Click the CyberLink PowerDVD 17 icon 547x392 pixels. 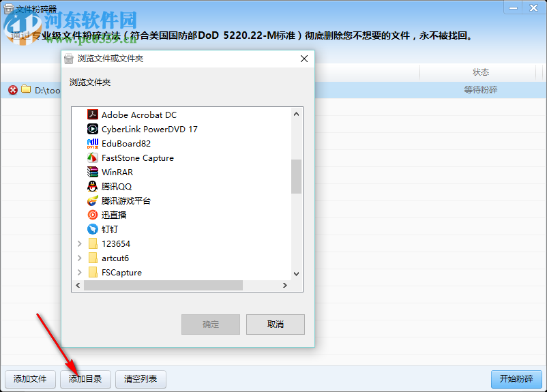coord(93,129)
